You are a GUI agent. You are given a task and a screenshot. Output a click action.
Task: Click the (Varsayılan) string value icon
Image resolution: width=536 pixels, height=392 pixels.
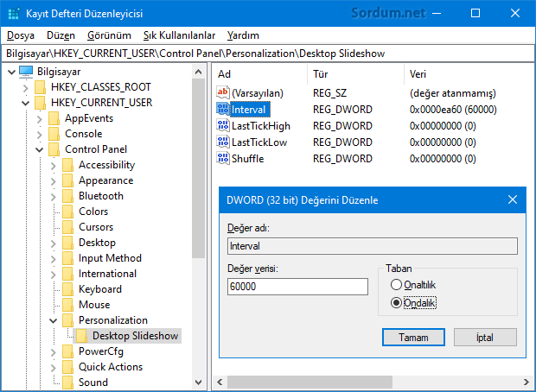tap(223, 92)
